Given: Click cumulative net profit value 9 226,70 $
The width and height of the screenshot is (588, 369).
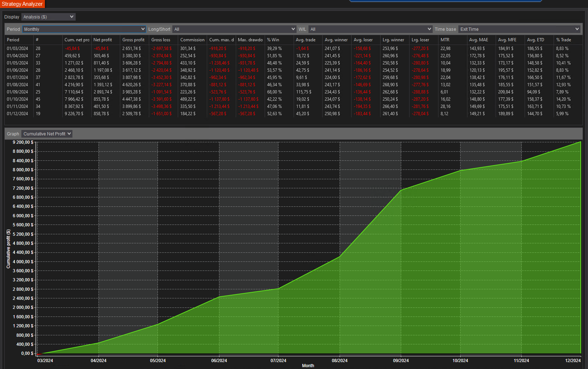Looking at the screenshot, I should click(x=74, y=114).
